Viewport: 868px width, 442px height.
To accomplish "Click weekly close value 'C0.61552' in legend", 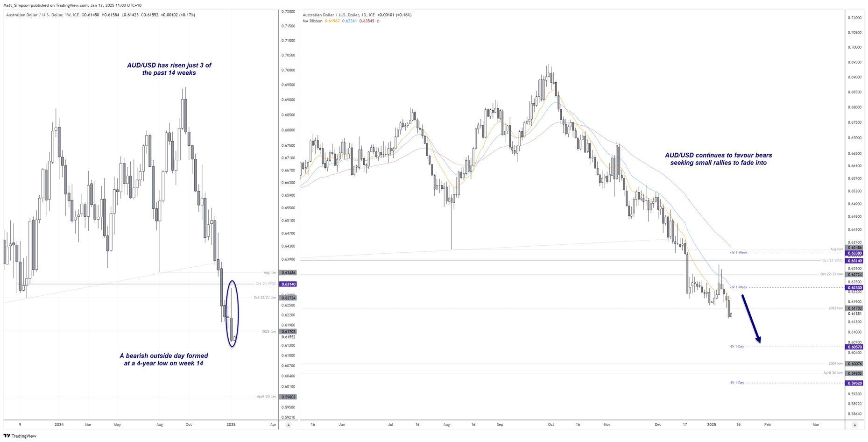I will [x=150, y=15].
